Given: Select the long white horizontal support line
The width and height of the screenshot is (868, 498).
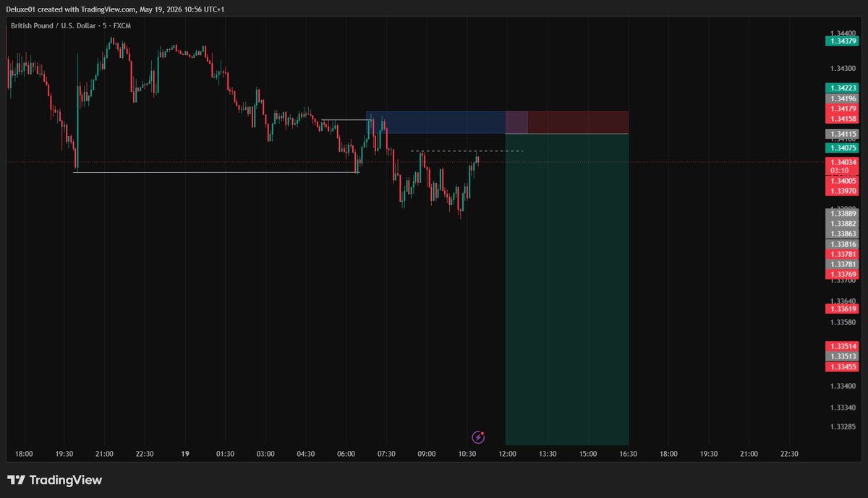Looking at the screenshot, I should tap(216, 172).
